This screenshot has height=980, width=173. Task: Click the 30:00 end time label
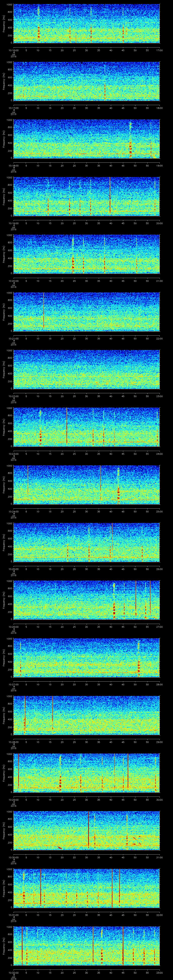[x=159, y=799]
